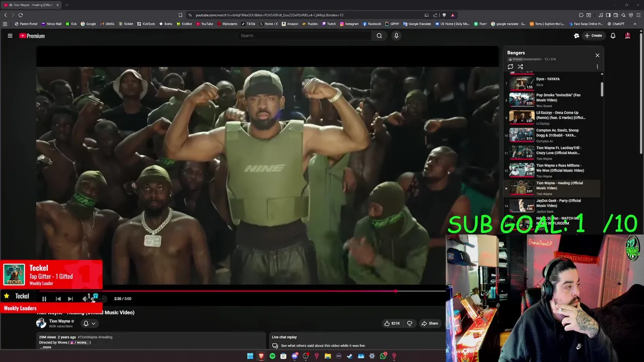The image size is (644, 362).
Task: Open the Parent Portal bookmark
Action: tap(26, 24)
